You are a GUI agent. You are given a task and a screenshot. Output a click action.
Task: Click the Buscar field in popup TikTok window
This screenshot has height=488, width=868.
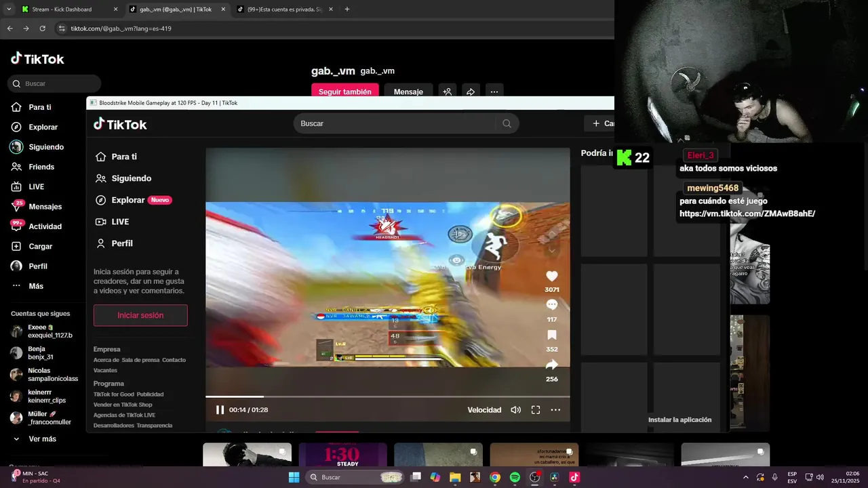397,123
